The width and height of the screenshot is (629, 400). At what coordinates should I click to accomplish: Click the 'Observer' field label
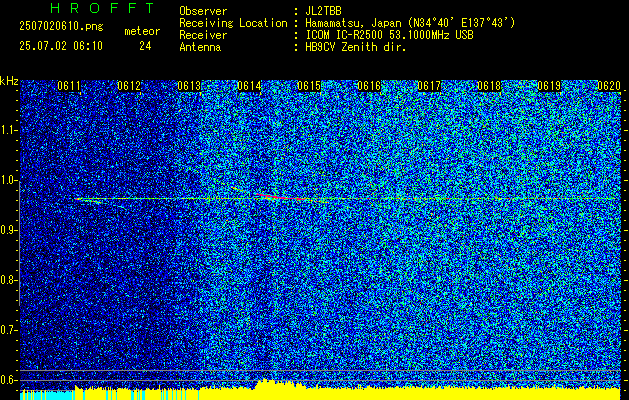(203, 11)
